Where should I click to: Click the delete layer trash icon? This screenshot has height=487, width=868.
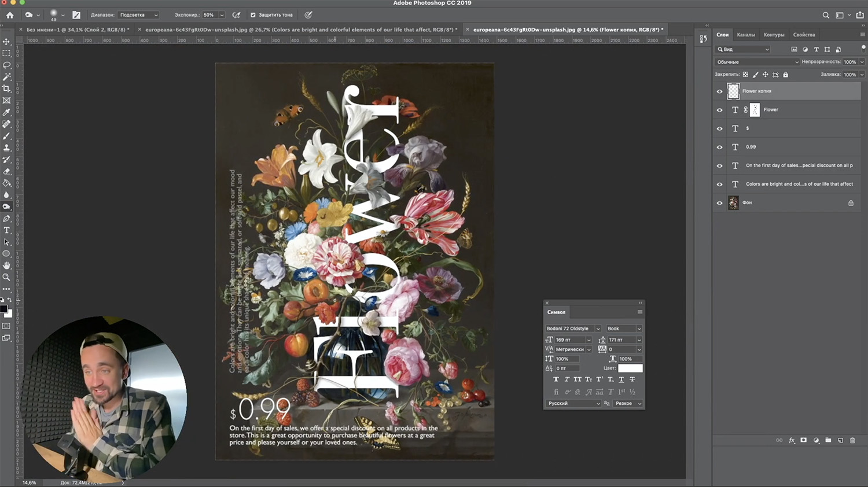[x=852, y=441]
